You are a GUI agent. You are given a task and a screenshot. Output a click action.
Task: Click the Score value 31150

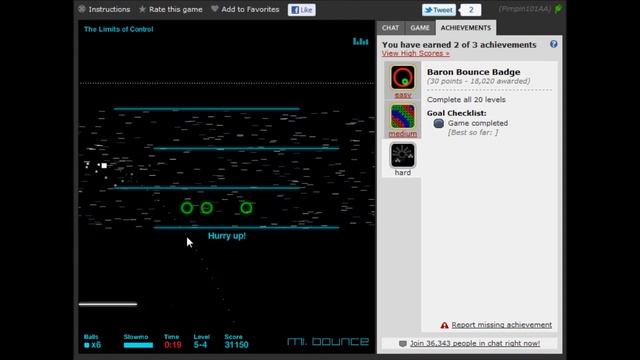point(236,345)
